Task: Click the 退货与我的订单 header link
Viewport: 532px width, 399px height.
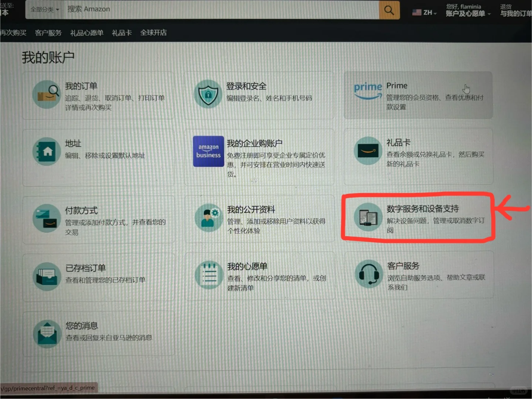Action: (516, 10)
